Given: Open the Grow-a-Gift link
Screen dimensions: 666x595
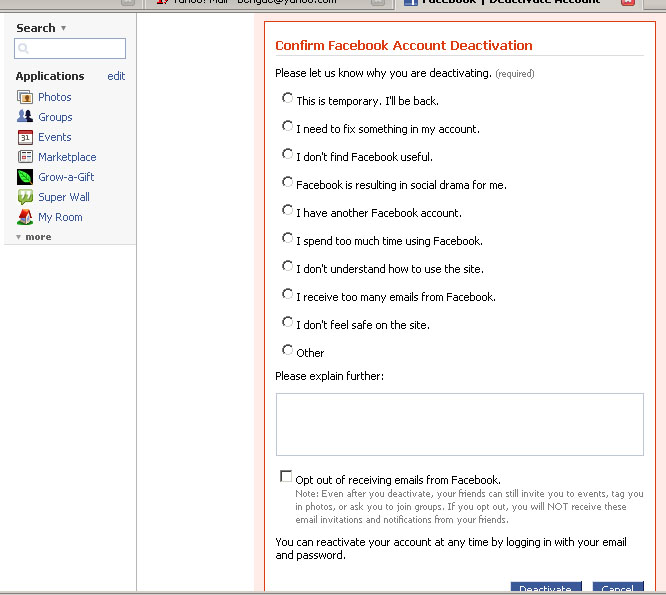Looking at the screenshot, I should [66, 177].
